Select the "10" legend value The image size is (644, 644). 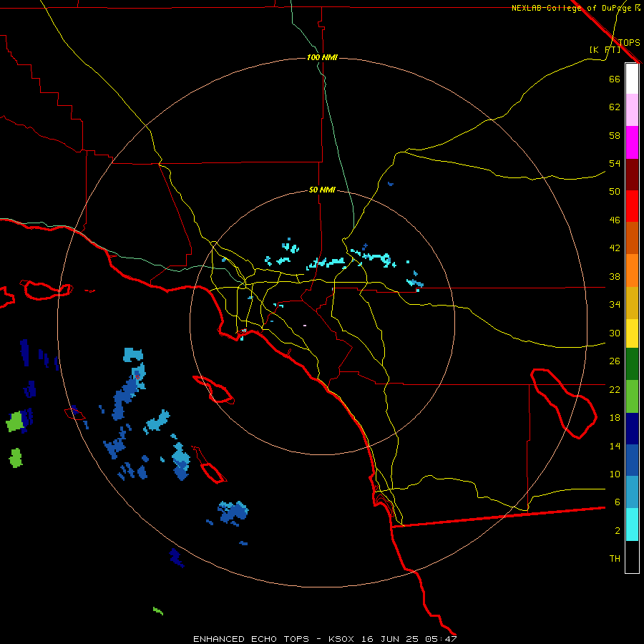tap(615, 474)
